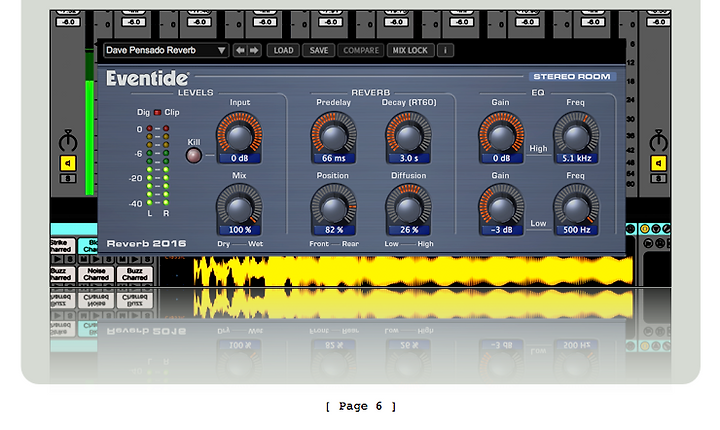Click the Low EQ Freq knob
The width and height of the screenshot is (720, 430).
coord(576,207)
